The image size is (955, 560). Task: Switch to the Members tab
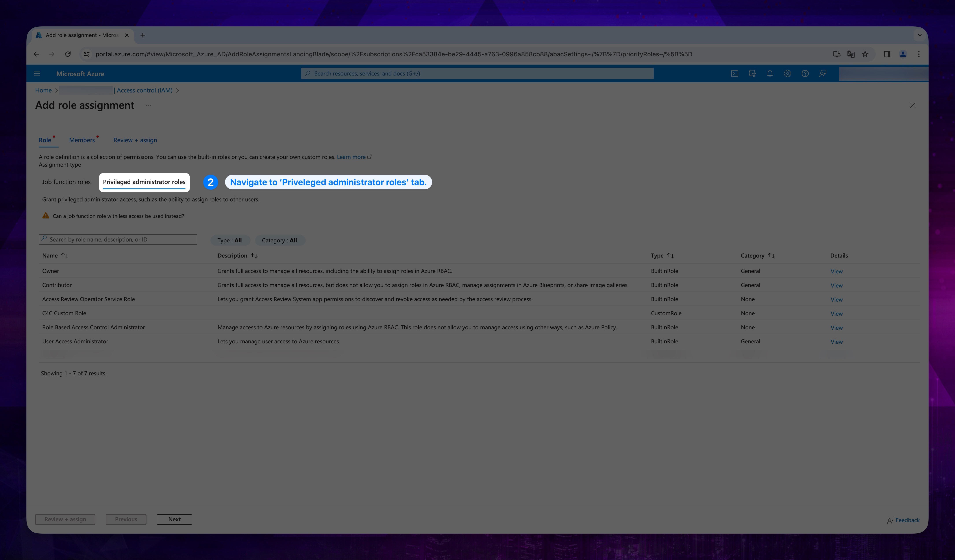[x=82, y=140]
